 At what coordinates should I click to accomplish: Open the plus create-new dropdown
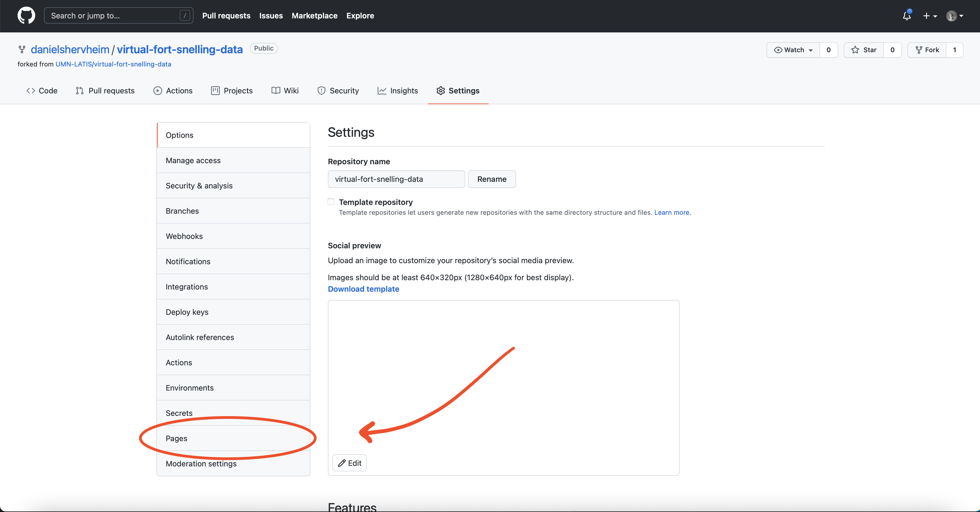[930, 16]
